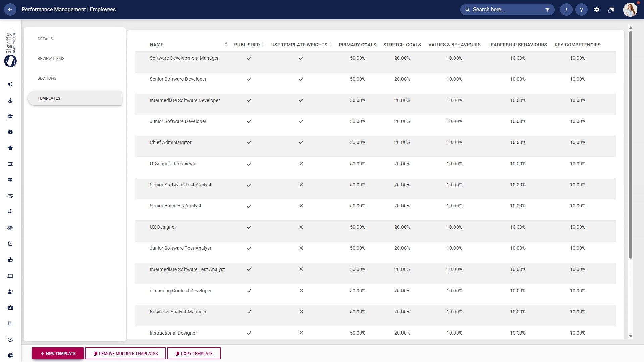Sort by Use Template Weights column arrows
The width and height of the screenshot is (644, 362).
point(331,44)
